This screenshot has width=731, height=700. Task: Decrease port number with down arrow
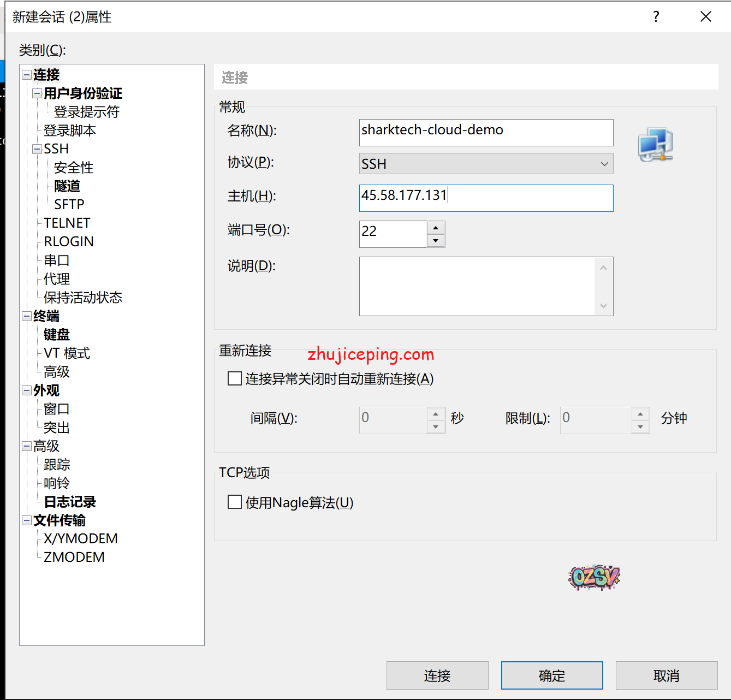435,241
